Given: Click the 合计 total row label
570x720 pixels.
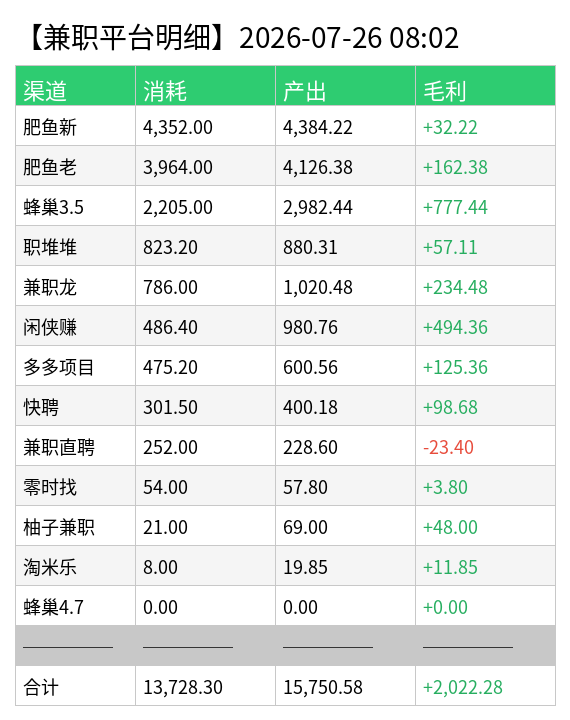Looking at the screenshot, I should pyautogui.click(x=41, y=687).
